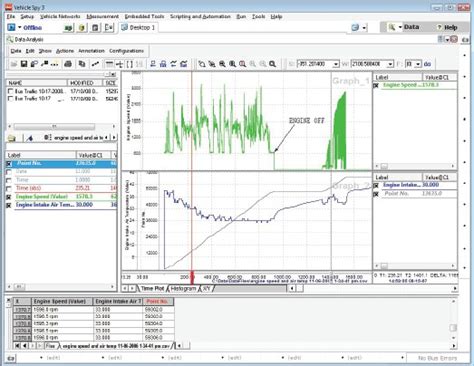Screen dimensions: 474x366
Task: Click the NAME column header in file list
Action: click(x=37, y=83)
